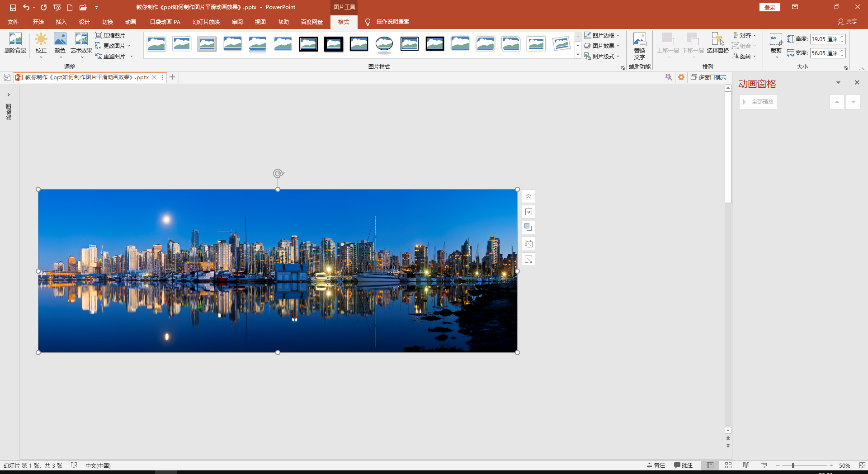Switch to Design (设计) tab
868x474 pixels.
point(84,22)
